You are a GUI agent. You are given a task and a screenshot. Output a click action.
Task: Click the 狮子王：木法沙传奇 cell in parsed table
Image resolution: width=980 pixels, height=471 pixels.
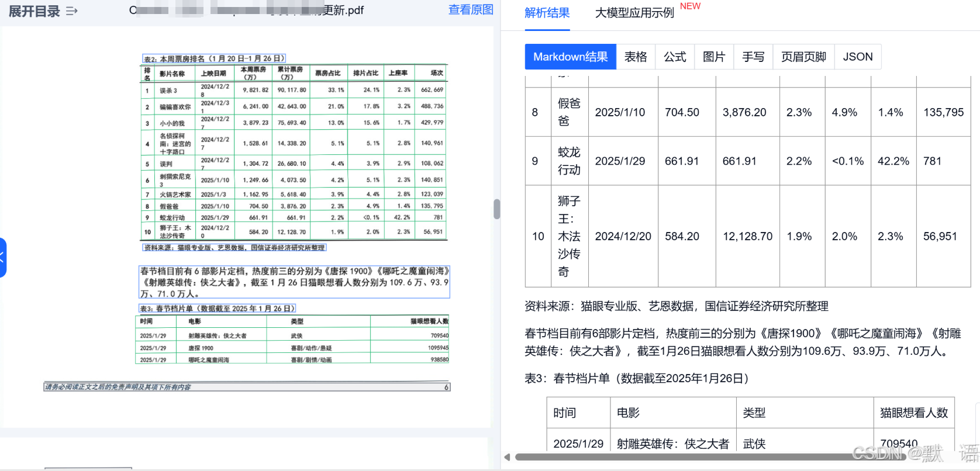click(x=570, y=236)
